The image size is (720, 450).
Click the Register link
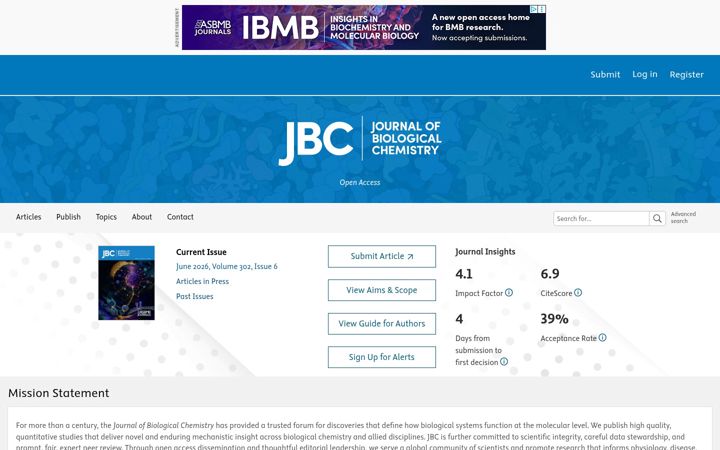[x=686, y=74]
